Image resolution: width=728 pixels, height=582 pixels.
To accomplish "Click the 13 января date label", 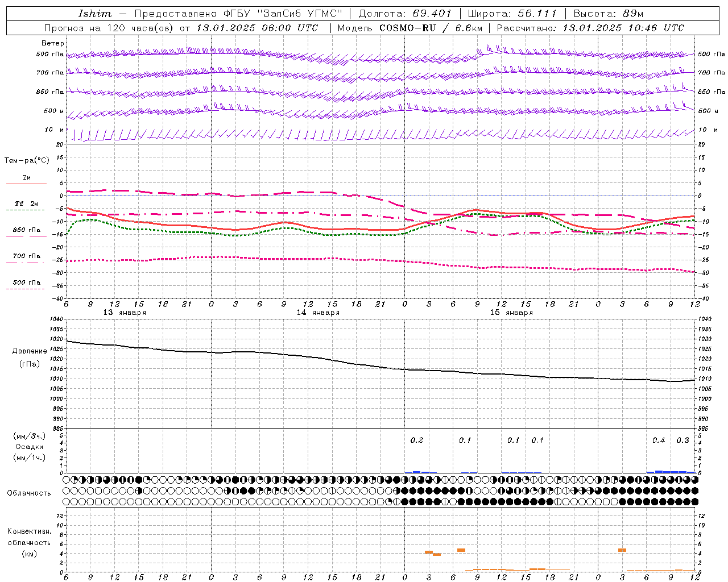I will coord(125,313).
